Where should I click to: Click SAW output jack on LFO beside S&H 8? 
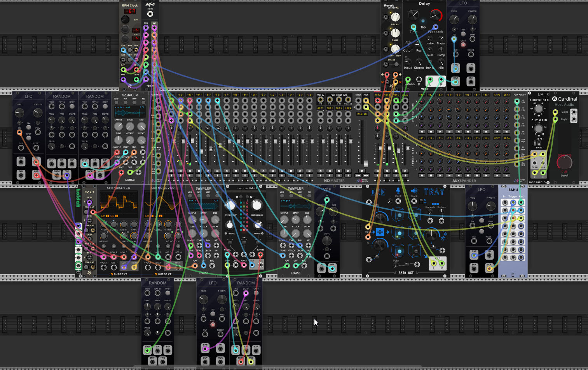[x=474, y=269]
